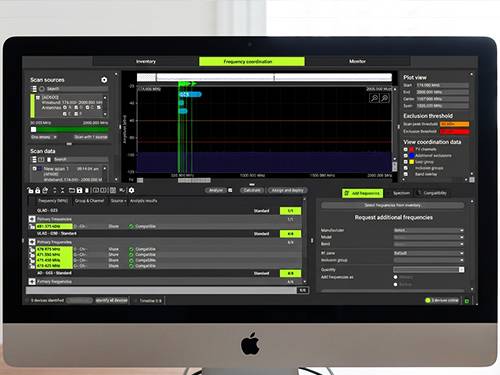Switch to the Inventory tab
This screenshot has width=500, height=375.
(146, 61)
